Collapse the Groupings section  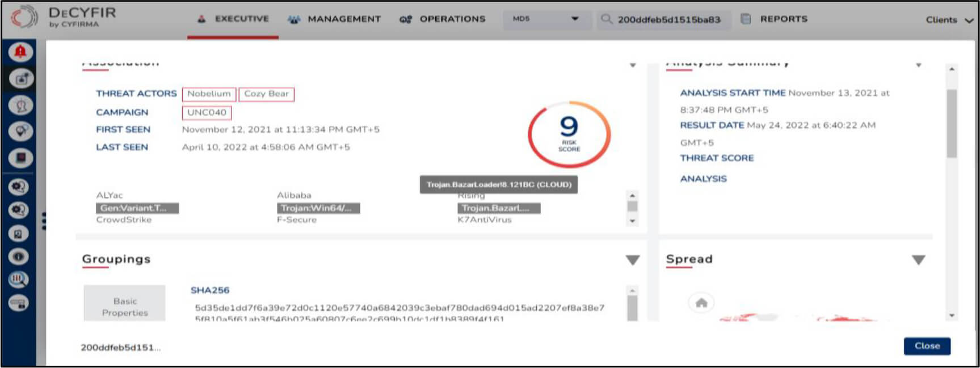point(633,260)
